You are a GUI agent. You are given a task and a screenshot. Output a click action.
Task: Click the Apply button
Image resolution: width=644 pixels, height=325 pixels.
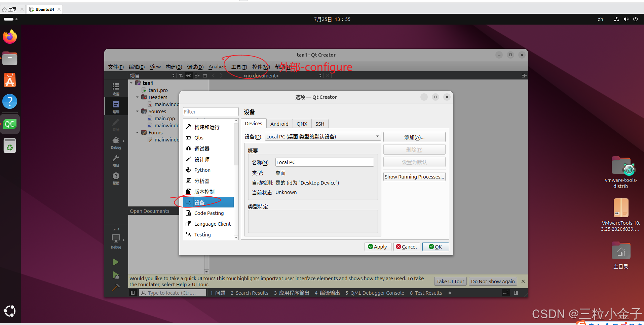click(x=378, y=247)
